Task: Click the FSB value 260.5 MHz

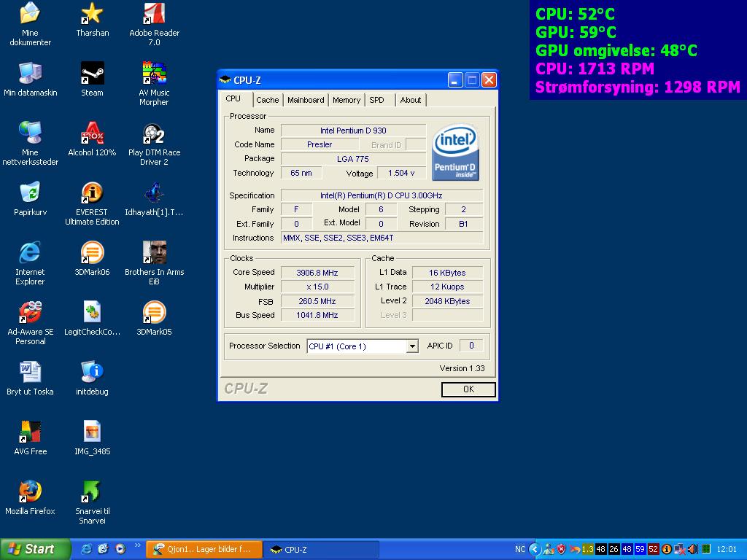Action: point(317,301)
